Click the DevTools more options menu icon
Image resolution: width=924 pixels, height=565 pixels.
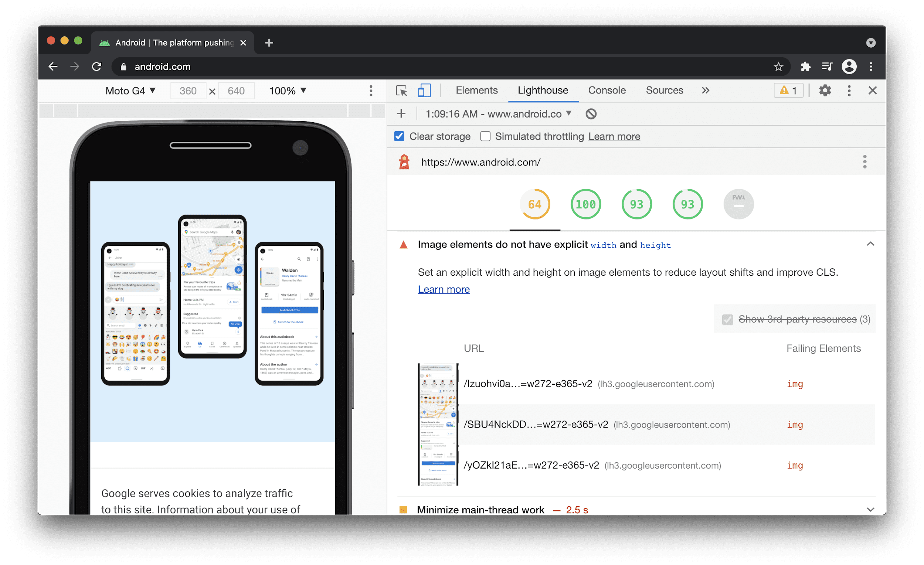pyautogui.click(x=851, y=91)
